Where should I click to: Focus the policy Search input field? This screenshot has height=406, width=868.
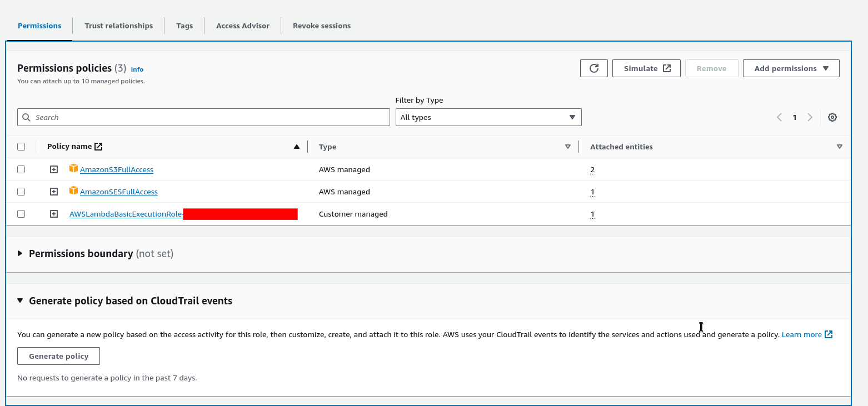(203, 117)
